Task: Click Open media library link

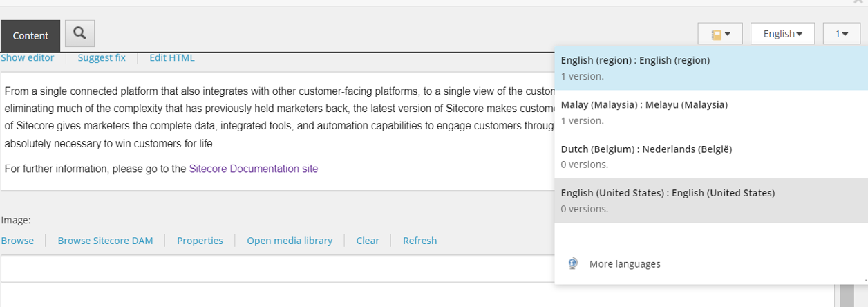Action: (290, 241)
